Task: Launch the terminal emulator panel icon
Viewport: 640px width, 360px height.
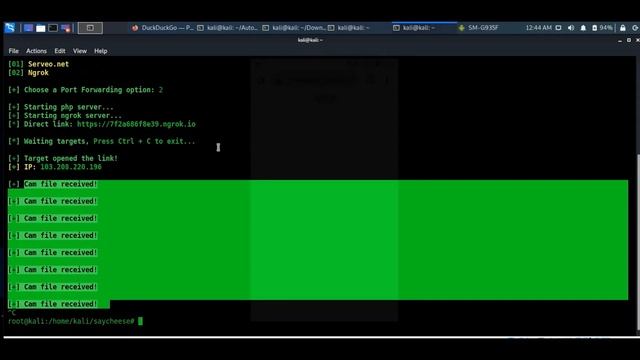Action: pyautogui.click(x=53, y=28)
